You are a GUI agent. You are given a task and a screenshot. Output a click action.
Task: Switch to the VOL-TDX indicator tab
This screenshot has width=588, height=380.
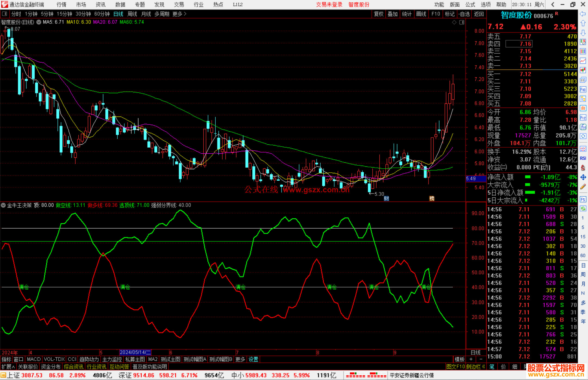click(x=54, y=359)
